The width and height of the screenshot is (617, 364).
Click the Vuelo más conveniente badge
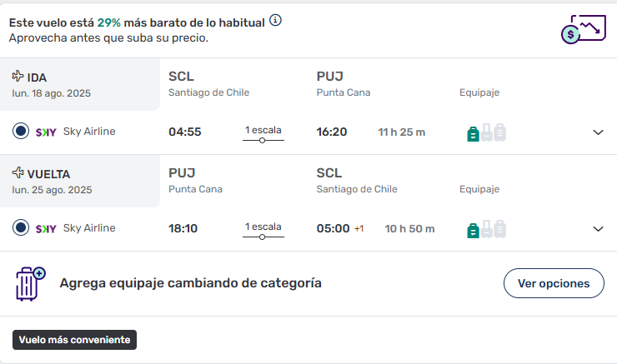point(74,340)
